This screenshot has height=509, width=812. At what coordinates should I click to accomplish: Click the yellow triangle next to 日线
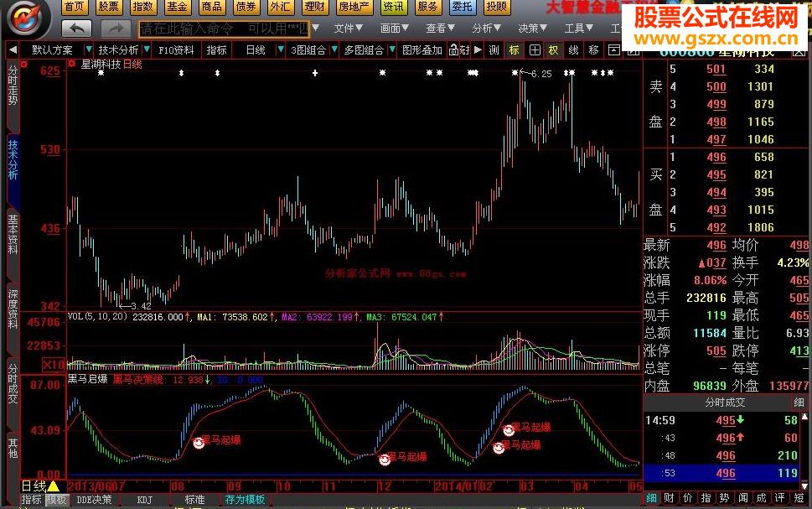54,486
